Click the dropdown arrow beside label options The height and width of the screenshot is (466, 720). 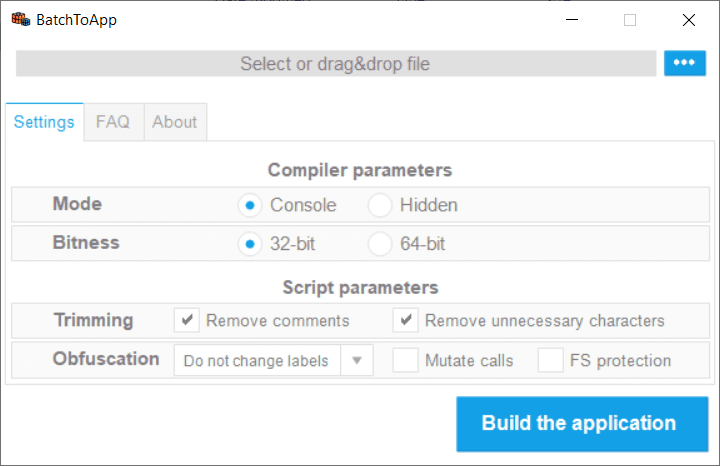tap(357, 361)
